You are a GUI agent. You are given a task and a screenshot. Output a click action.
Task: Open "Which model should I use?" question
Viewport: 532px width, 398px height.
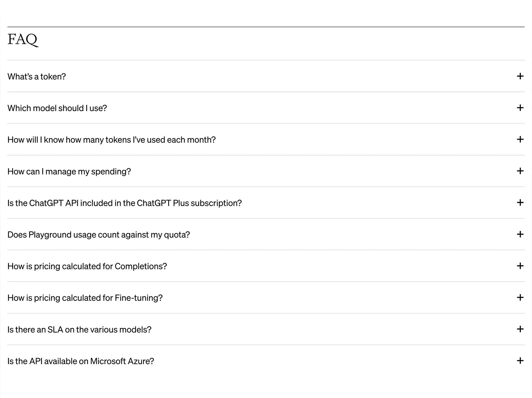coord(57,108)
